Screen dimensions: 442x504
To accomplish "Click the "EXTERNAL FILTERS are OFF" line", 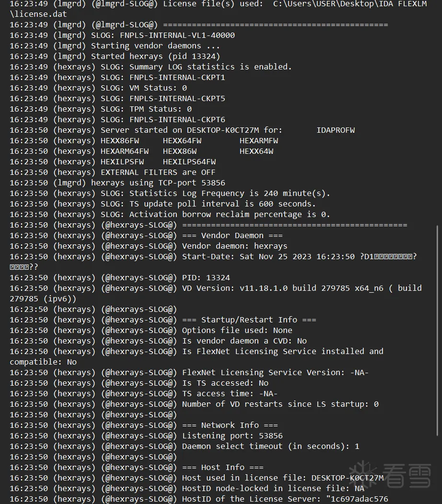I will point(158,172).
